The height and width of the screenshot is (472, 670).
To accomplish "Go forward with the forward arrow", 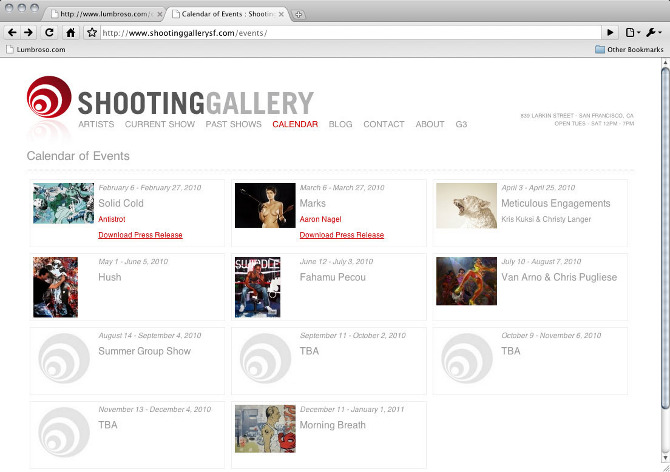I will click(x=28, y=32).
